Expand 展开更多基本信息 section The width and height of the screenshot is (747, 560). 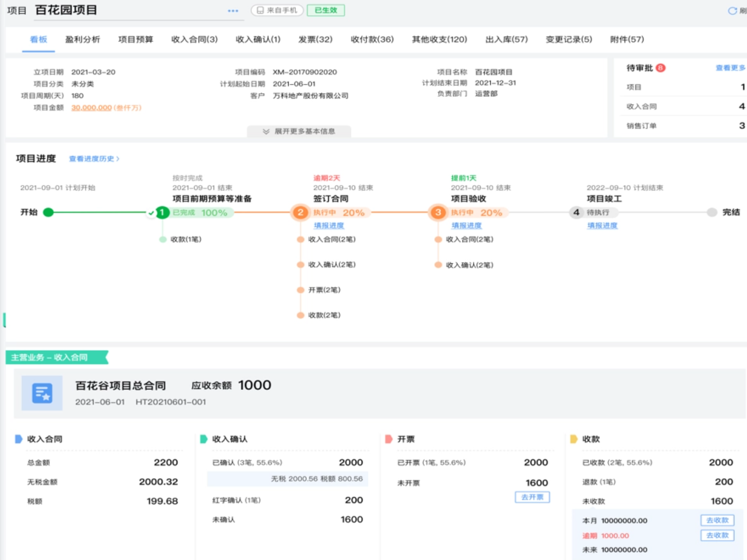pos(299,132)
